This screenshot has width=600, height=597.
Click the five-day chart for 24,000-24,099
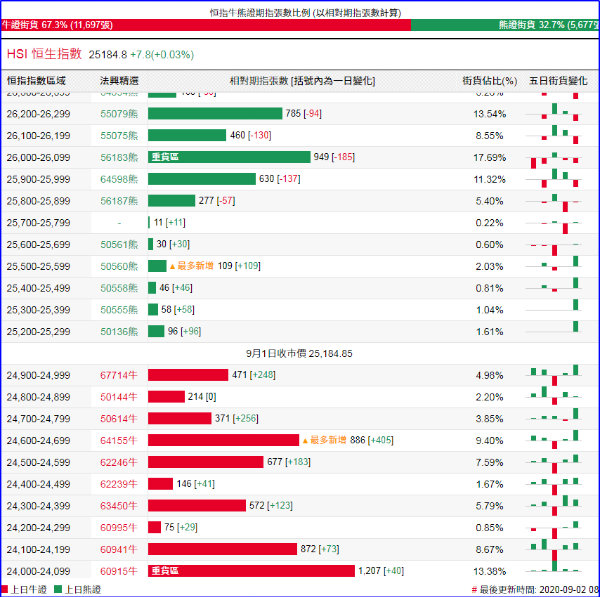click(x=554, y=566)
